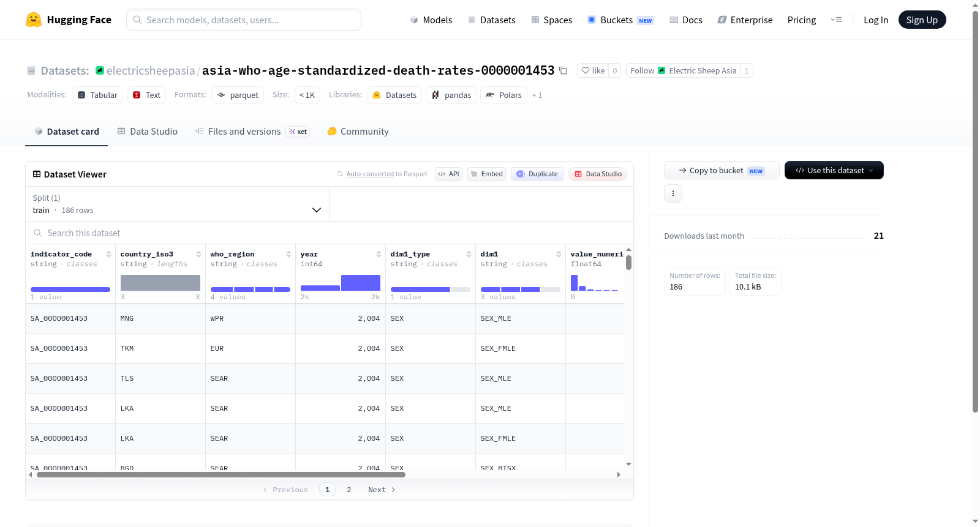Go to Pricing
The width and height of the screenshot is (980, 527).
coord(802,20)
